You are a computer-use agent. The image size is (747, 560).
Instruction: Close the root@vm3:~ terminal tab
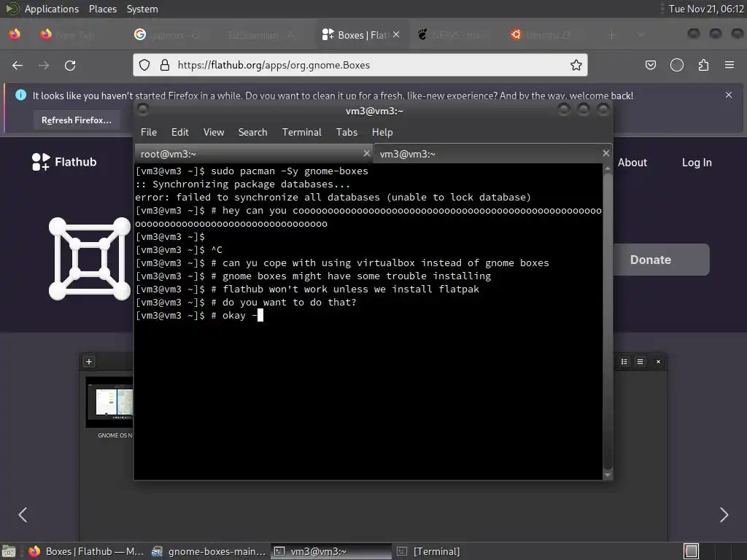pyautogui.click(x=366, y=153)
